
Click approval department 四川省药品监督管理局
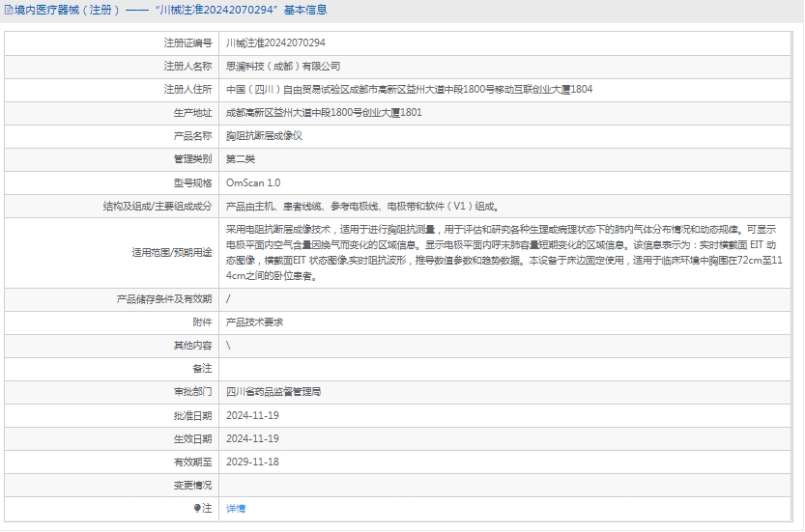coord(273,392)
